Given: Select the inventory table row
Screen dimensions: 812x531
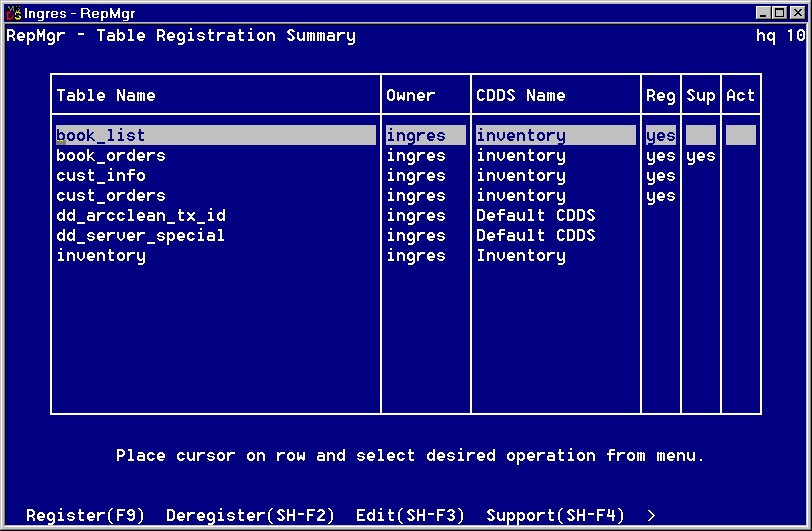Looking at the screenshot, I should click(x=101, y=256).
